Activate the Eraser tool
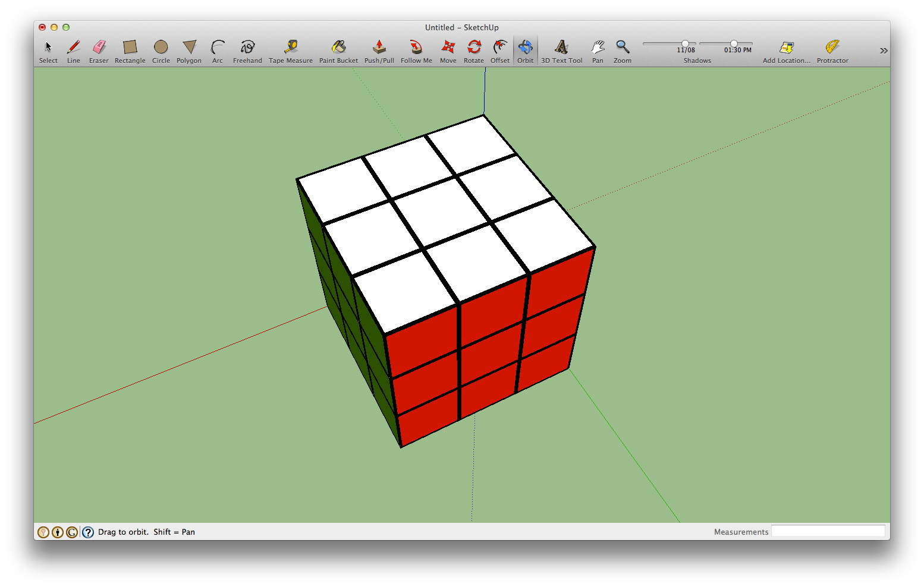This screenshot has width=924, height=587. click(99, 48)
